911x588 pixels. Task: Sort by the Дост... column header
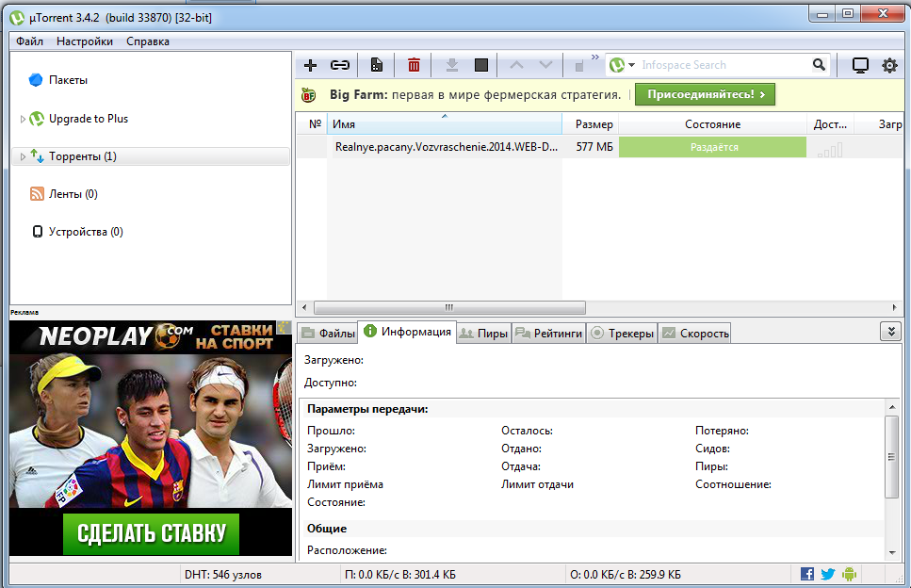point(830,124)
